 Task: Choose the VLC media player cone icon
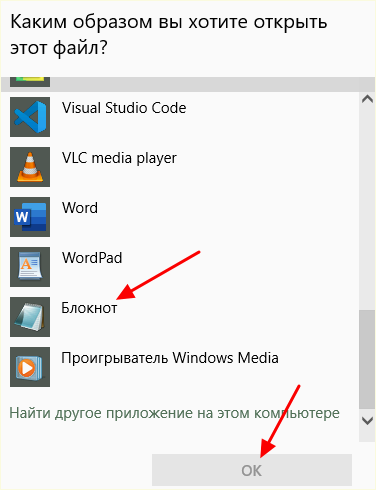coord(30,167)
